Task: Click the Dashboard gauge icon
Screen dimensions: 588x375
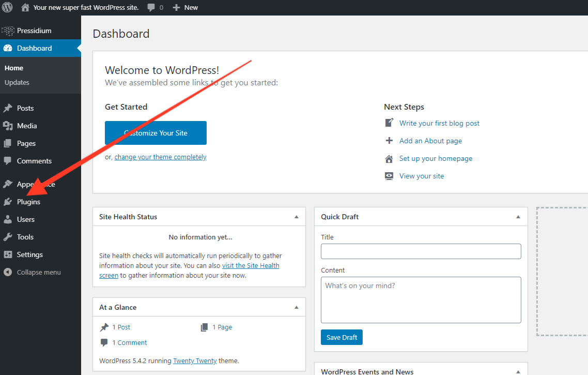Action: tap(8, 48)
